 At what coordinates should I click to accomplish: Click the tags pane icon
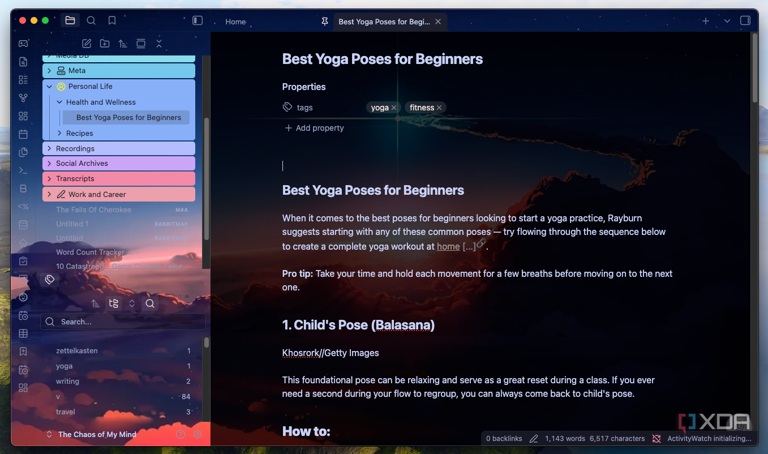coord(50,279)
